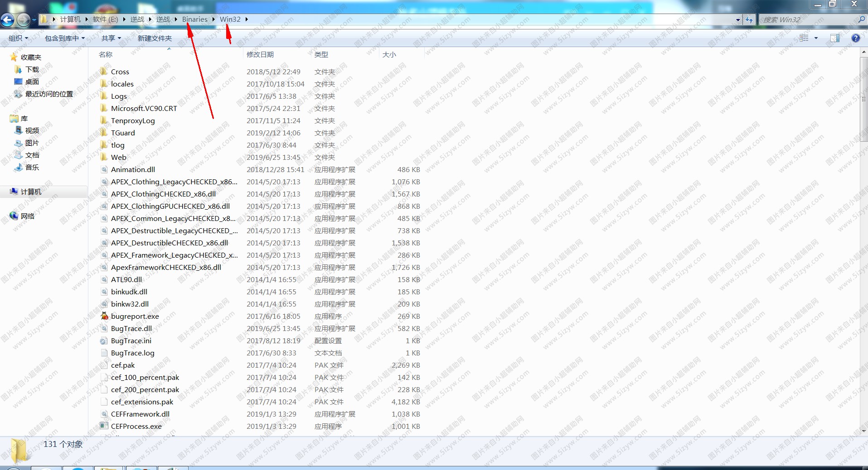Click the 搜索 Win32 search box

[807, 19]
